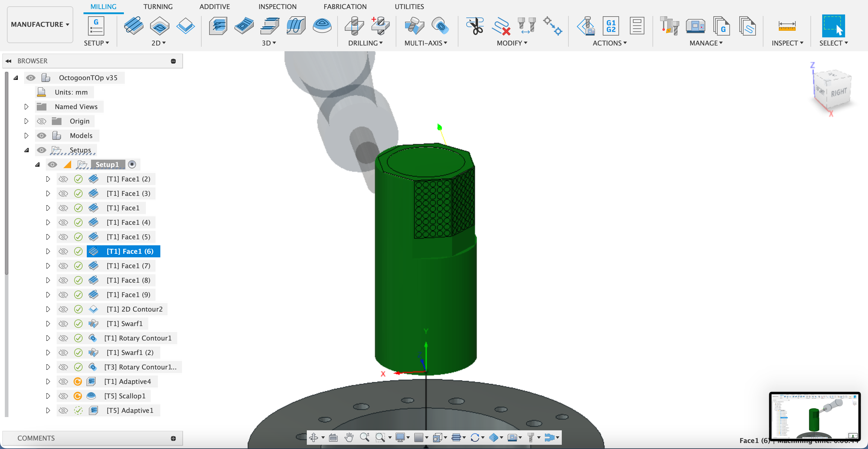
Task: Click the new Setup icon
Action: coord(96,26)
